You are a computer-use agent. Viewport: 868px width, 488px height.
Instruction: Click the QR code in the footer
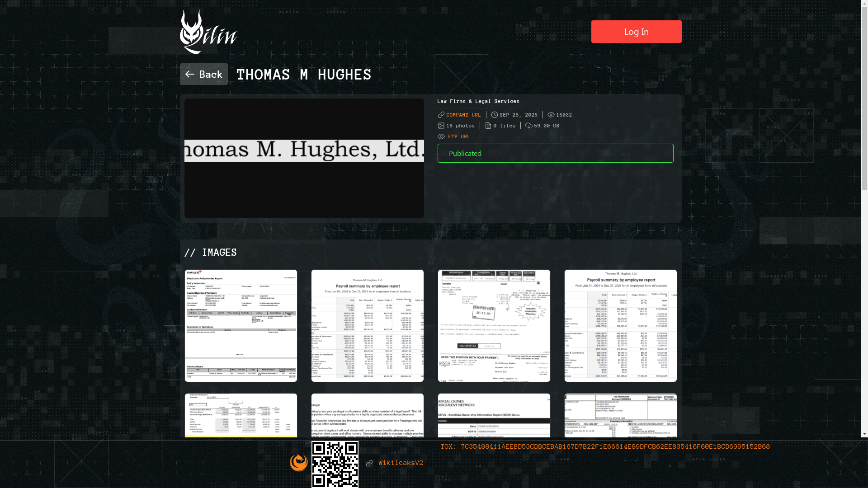click(x=335, y=464)
